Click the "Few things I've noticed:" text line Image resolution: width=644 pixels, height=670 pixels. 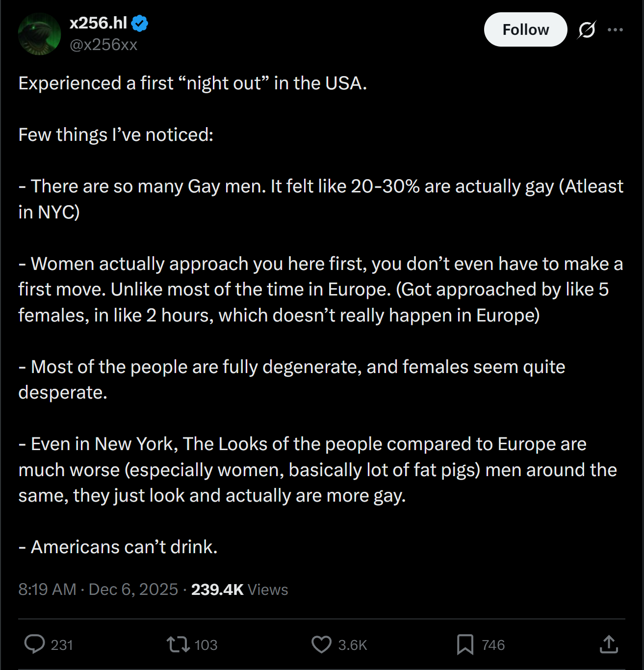pyautogui.click(x=116, y=134)
